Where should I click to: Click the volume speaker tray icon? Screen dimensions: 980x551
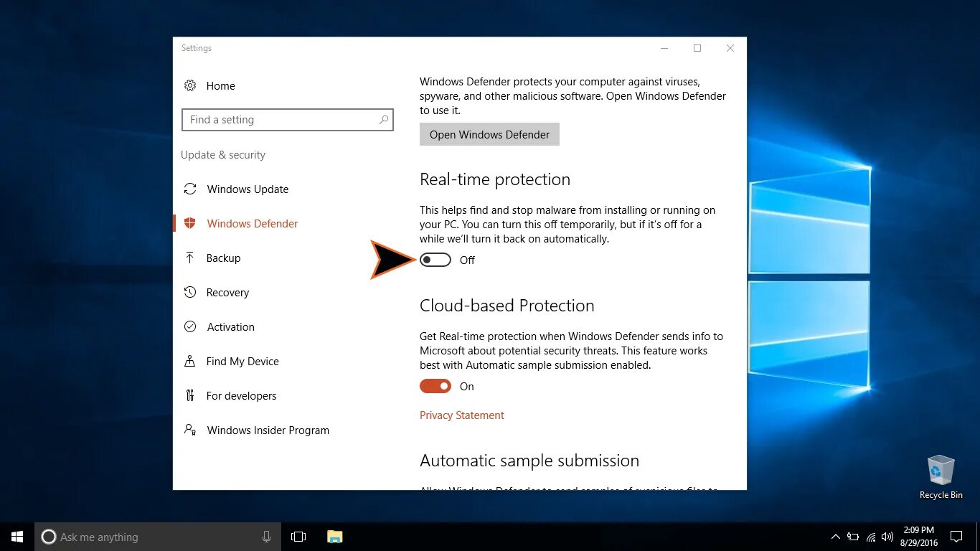tap(888, 537)
